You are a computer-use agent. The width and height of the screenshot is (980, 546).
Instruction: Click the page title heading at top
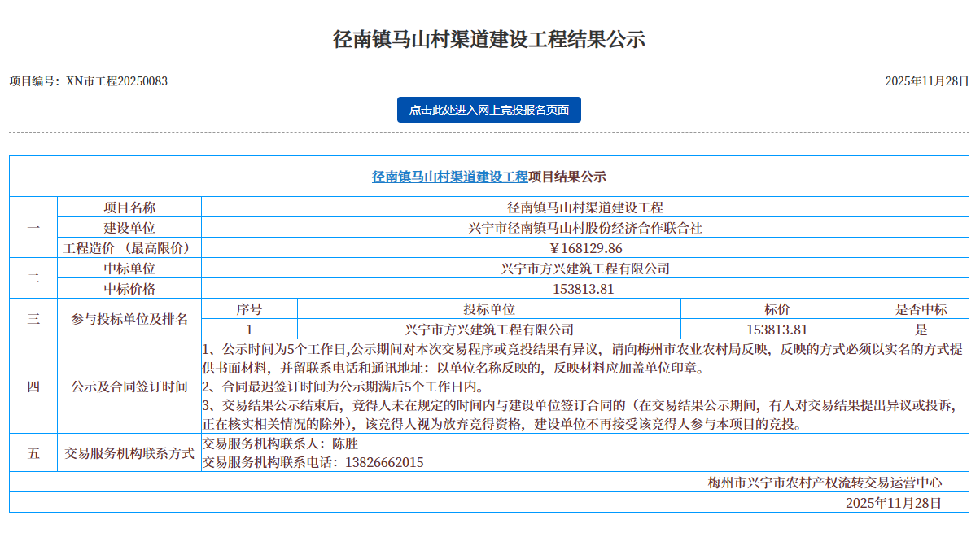click(489, 39)
